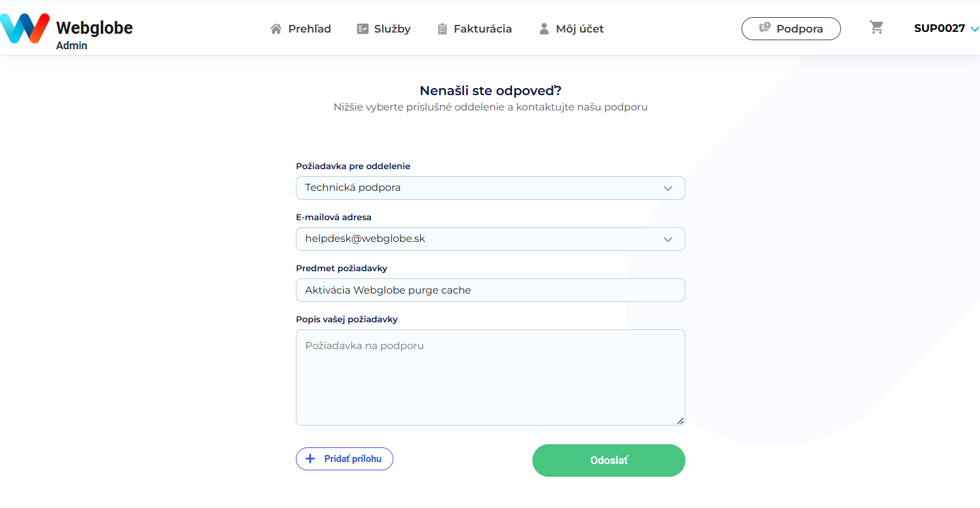Expand the SUP0027 account dropdown arrow
This screenshot has width=980, height=508.
coord(974,29)
